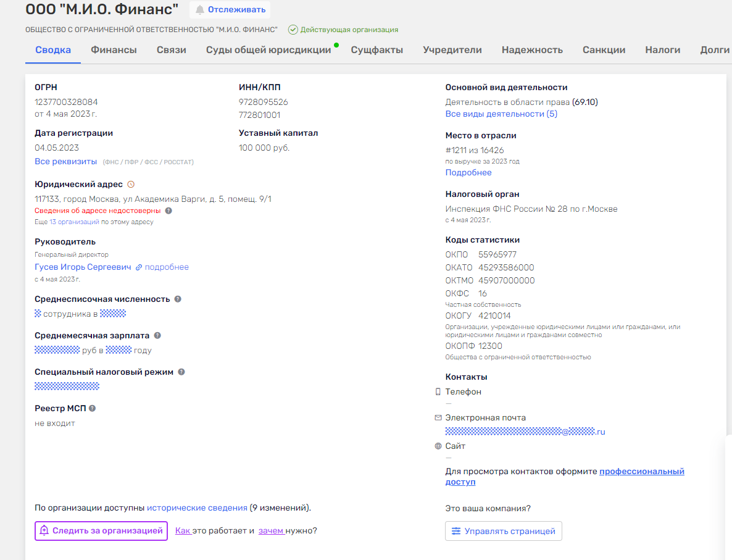This screenshot has width=732, height=560.
Task: Click the sliders icon in Управлять страницей
Action: click(x=456, y=531)
